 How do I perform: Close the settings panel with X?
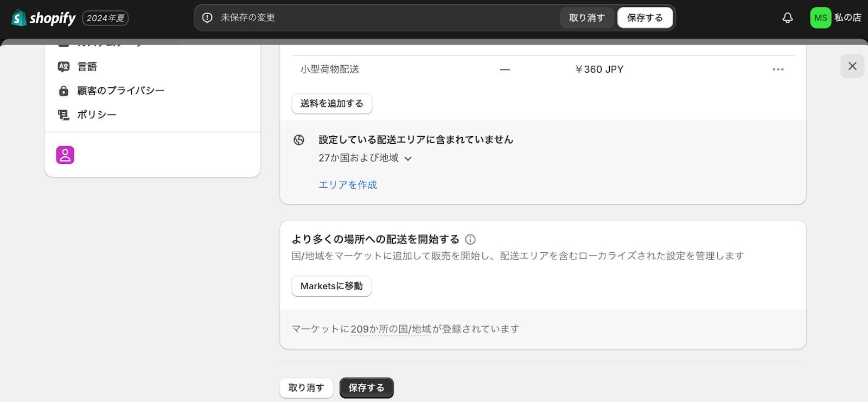852,66
